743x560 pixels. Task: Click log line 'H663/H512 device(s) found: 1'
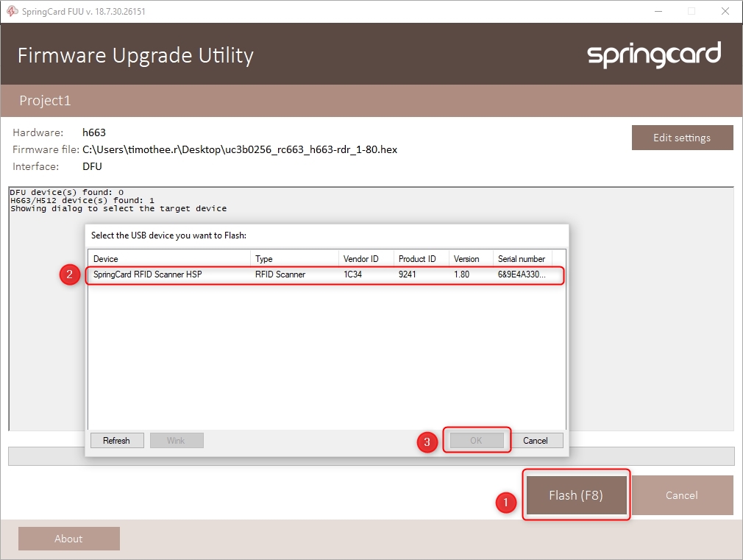(82, 200)
